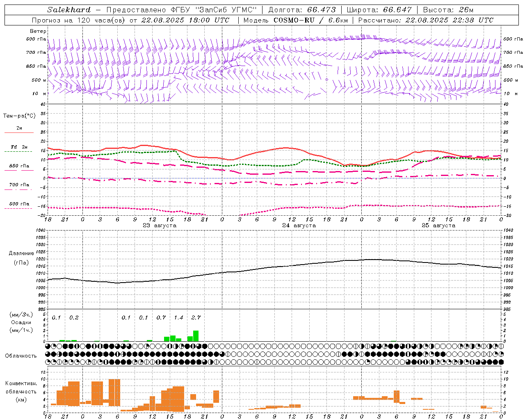Click the 24 августа date label
Viewport: 525px width, 420px height.
pyautogui.click(x=299, y=226)
